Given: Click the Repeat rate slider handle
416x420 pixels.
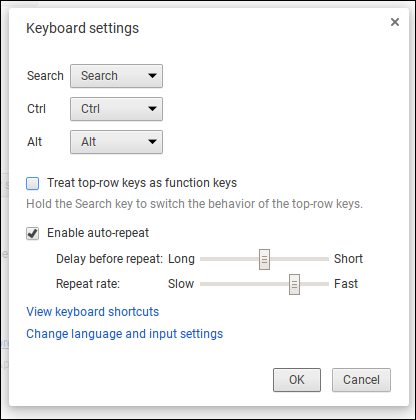Looking at the screenshot, I should 294,284.
